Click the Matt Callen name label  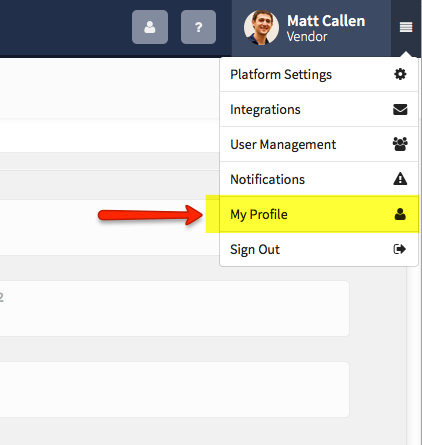(326, 21)
